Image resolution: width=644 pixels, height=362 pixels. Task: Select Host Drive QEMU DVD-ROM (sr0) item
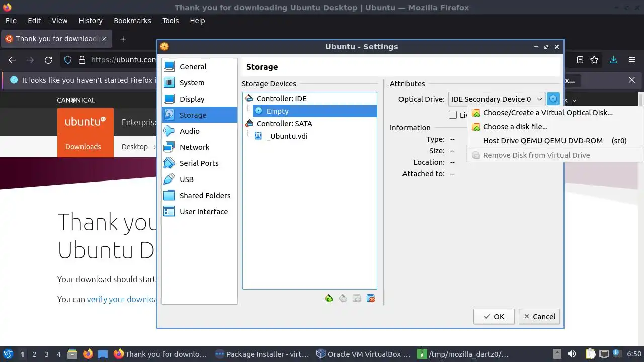(x=555, y=141)
